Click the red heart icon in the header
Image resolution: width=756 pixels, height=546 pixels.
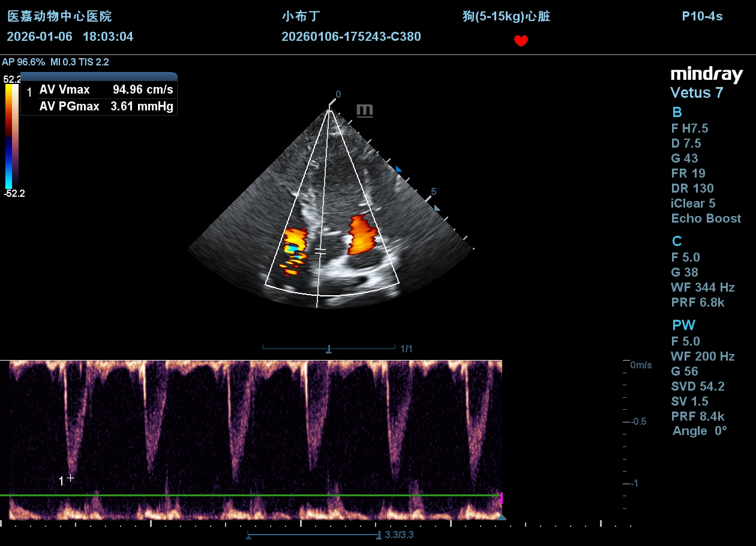click(x=521, y=41)
